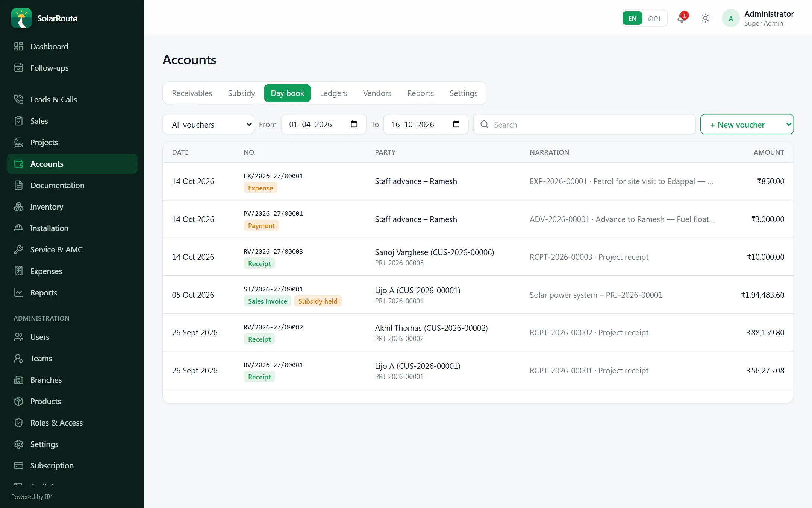Click voucher SI/2026-27/00001
The height and width of the screenshot is (508, 812).
[273, 289]
